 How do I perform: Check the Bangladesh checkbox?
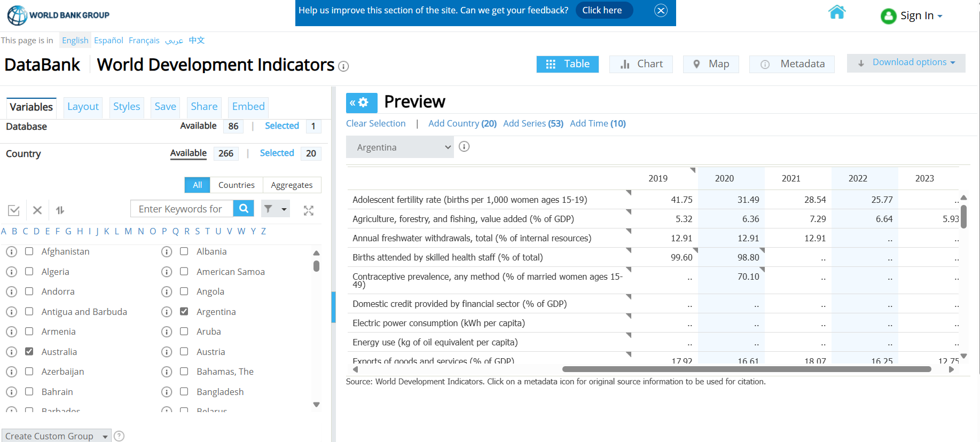click(184, 391)
